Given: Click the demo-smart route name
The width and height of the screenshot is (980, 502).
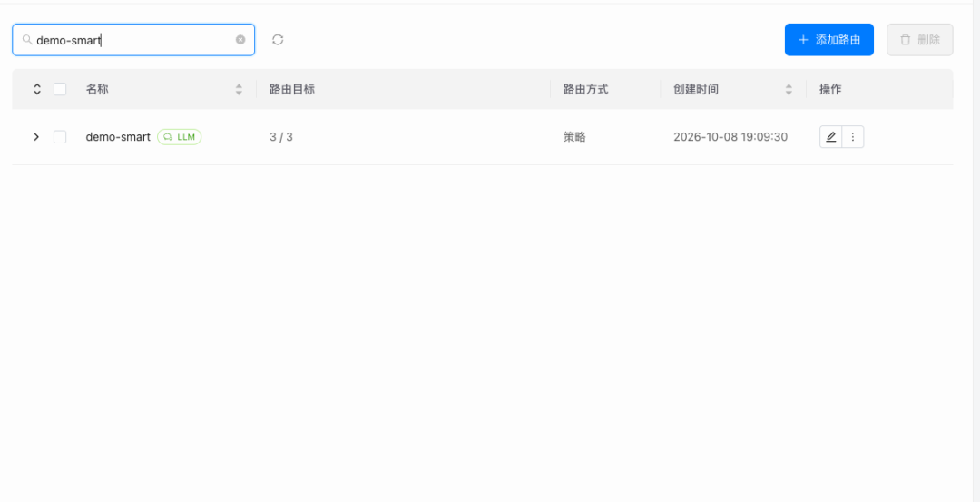Looking at the screenshot, I should coord(118,137).
